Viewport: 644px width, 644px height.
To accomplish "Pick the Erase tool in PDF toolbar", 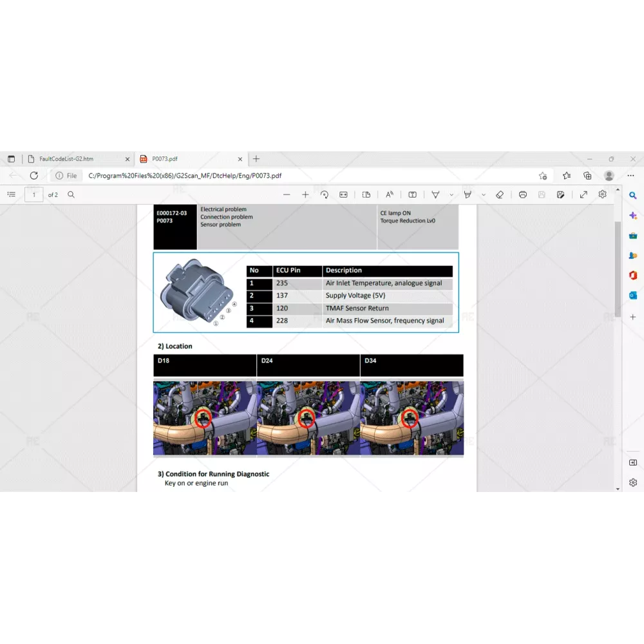I will (x=500, y=194).
